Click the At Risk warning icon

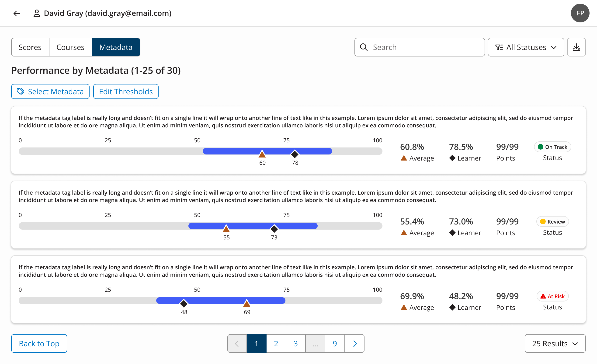[x=543, y=296]
